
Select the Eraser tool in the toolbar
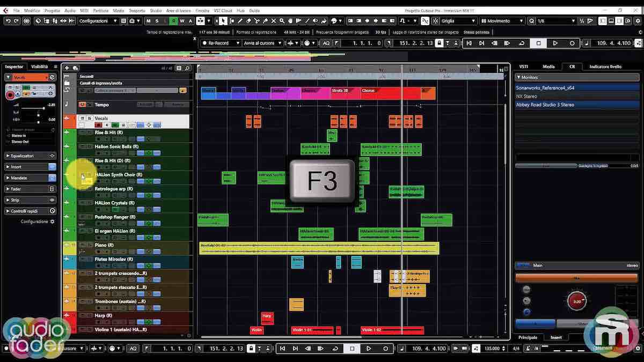click(248, 20)
